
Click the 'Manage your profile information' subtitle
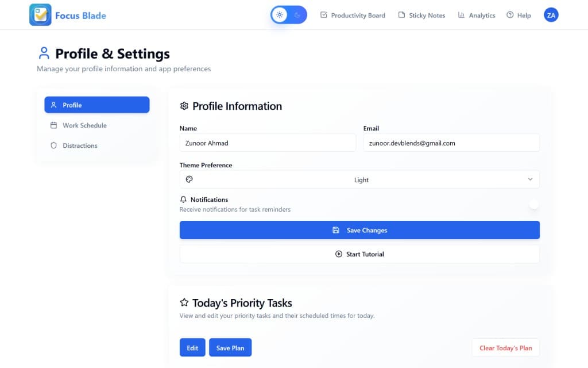point(124,69)
